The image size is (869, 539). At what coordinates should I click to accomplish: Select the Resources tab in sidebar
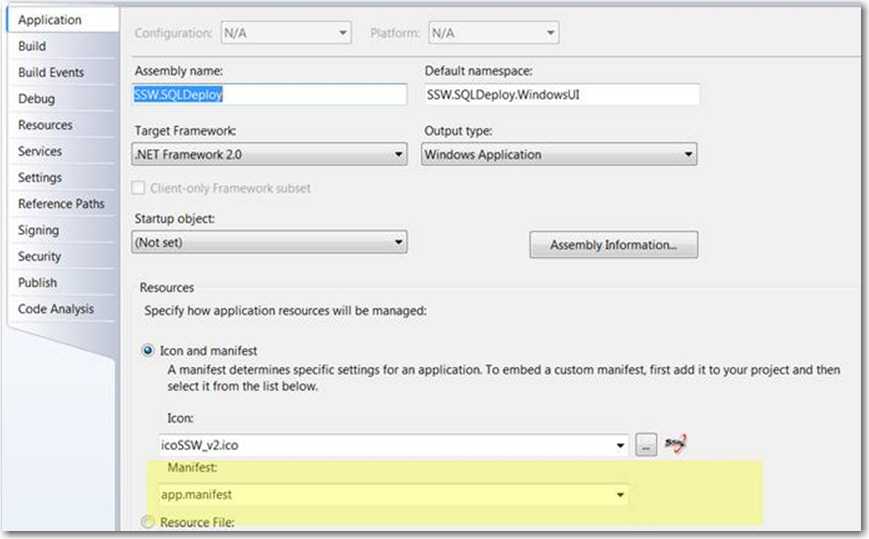(x=45, y=125)
